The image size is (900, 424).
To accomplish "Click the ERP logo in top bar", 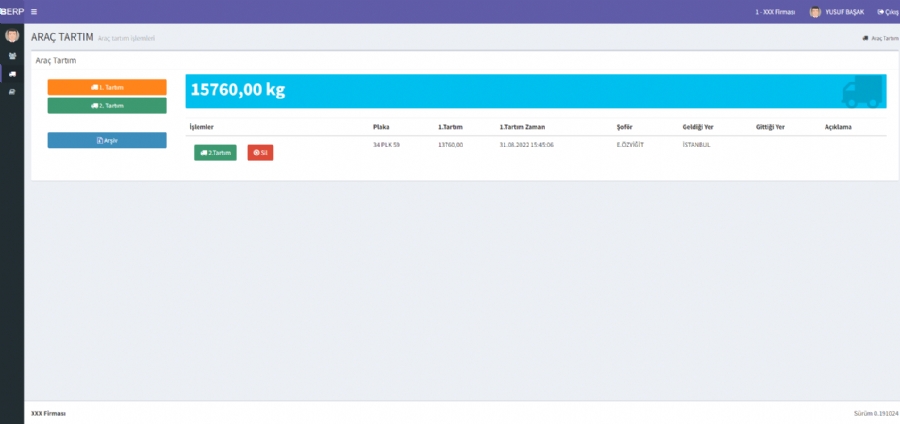I will 11,12.
